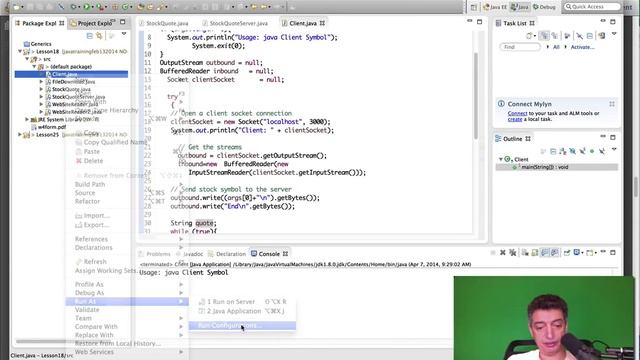Screen dimensions: 640x360
Task: Click the Run with external tools icon
Action: click(x=99, y=7)
